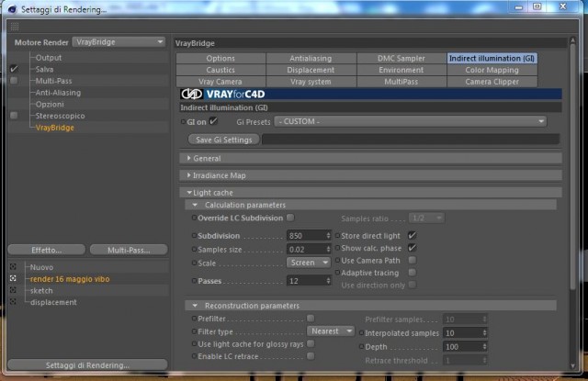Click the grip handle icon below title bar
The image size is (588, 381).
click(15, 27)
